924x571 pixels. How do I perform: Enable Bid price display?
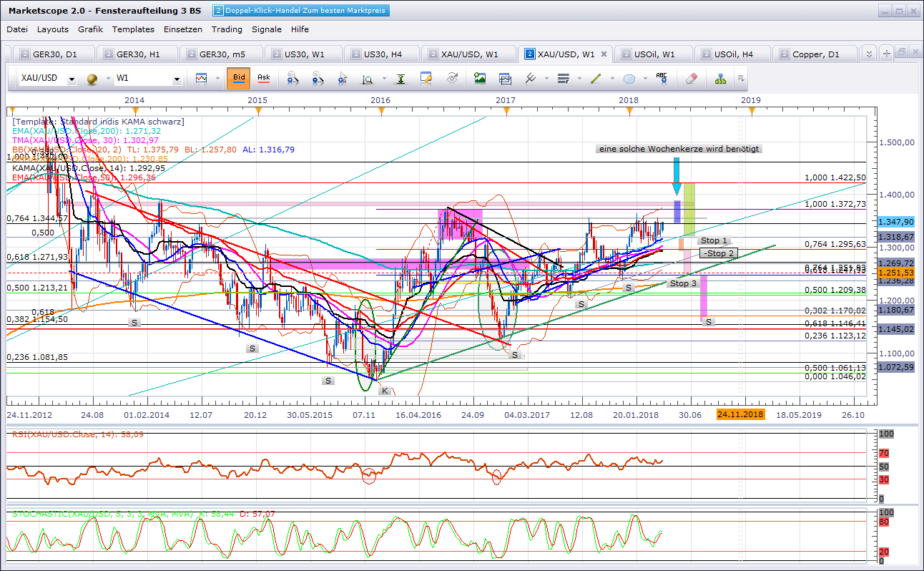(x=239, y=79)
